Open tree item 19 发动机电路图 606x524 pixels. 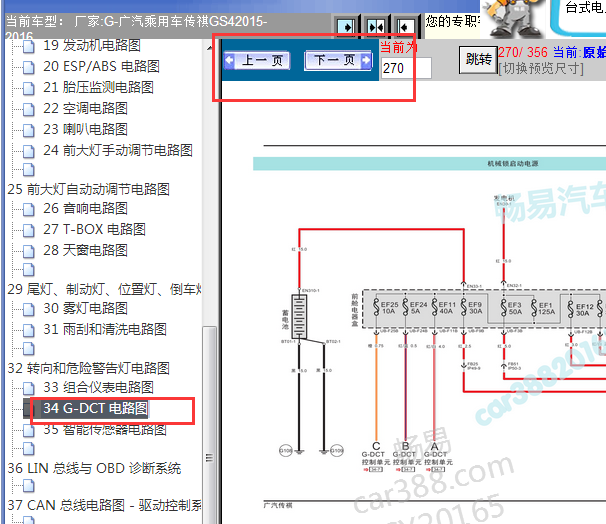click(92, 45)
